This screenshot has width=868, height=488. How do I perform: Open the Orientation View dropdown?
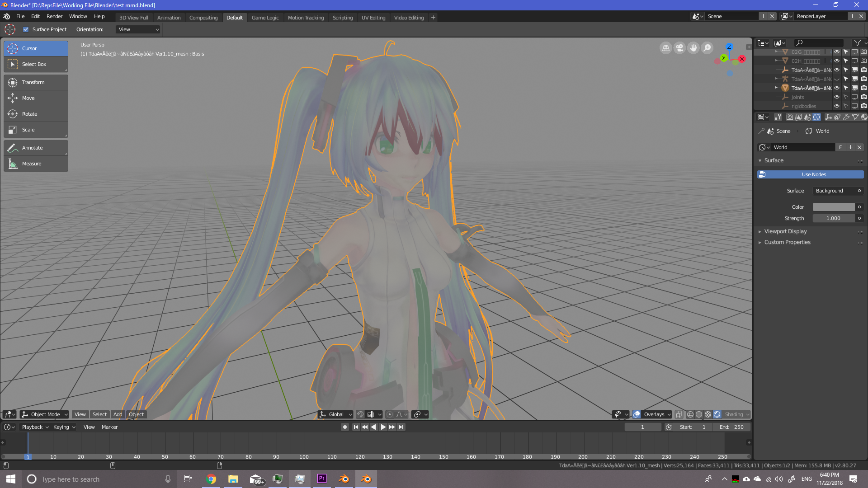coord(138,29)
